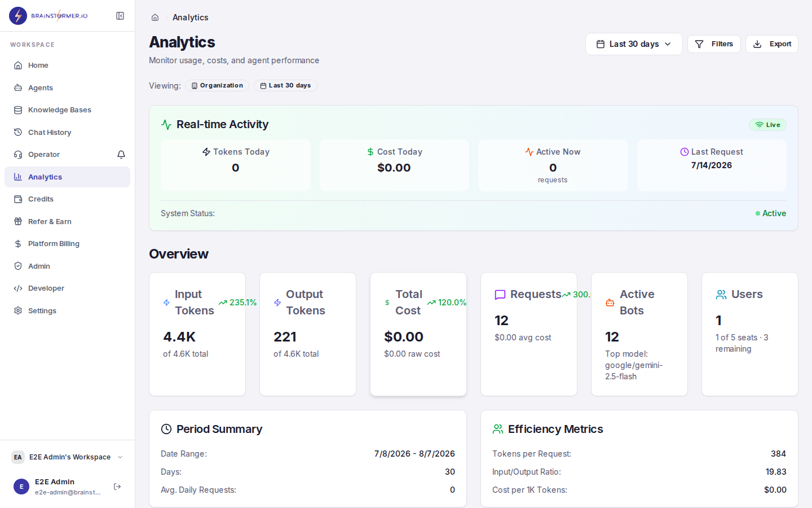The width and height of the screenshot is (812, 508).
Task: Collapse the sidebar panel icon
Action: pos(120,16)
